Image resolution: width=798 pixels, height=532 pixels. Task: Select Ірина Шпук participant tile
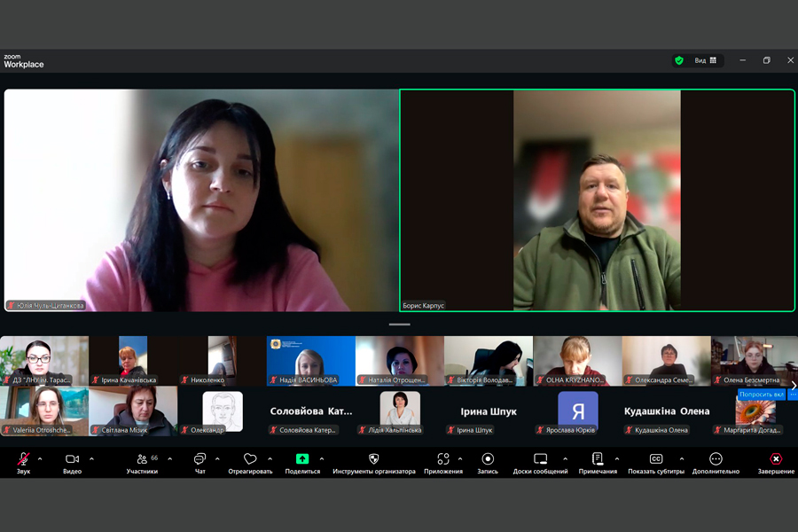pyautogui.click(x=489, y=411)
